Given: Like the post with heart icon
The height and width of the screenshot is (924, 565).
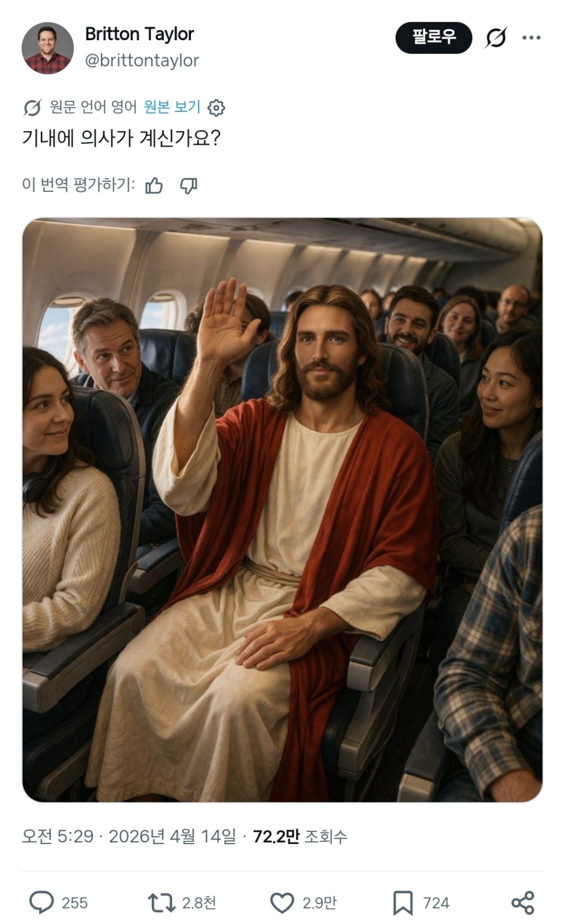Looking at the screenshot, I should coord(282,903).
